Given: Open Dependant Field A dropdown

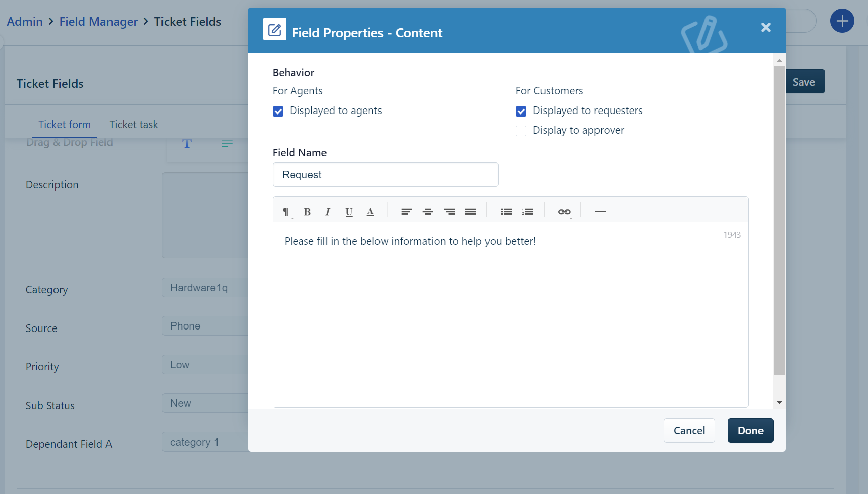Looking at the screenshot, I should (205, 442).
